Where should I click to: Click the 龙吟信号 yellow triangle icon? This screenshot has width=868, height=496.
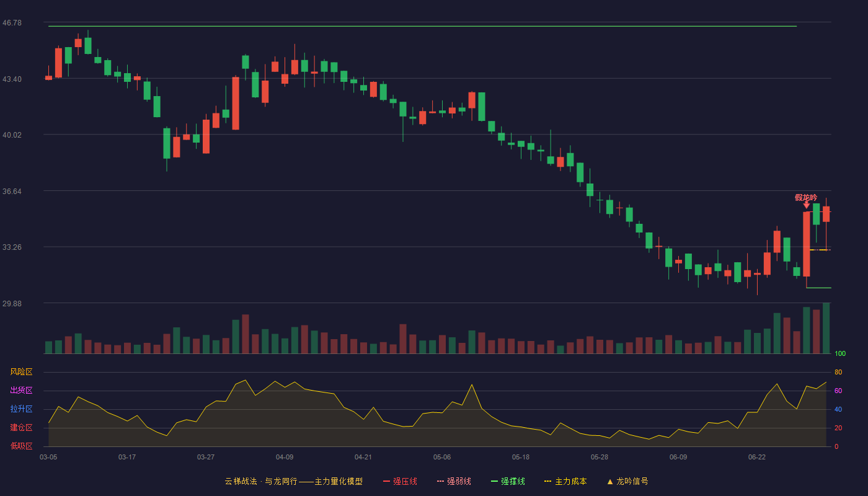[609, 481]
